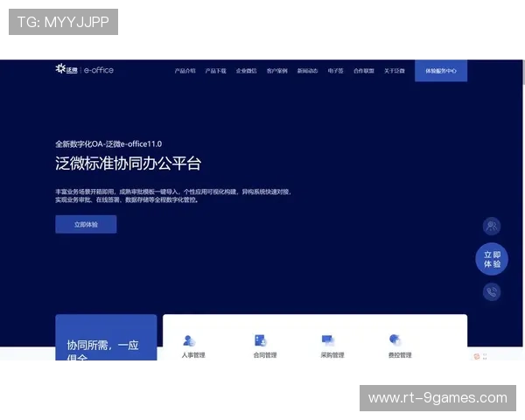Click the 人事管理 label

pos(193,355)
